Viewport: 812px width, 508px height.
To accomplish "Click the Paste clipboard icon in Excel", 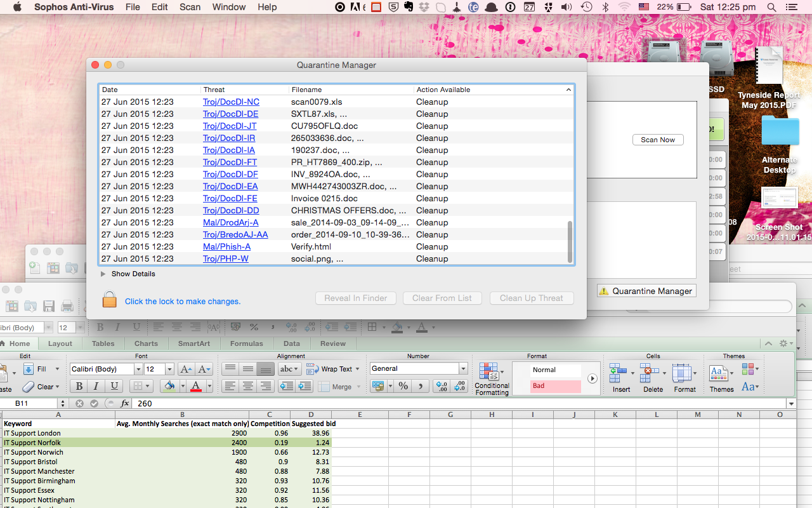I will pyautogui.click(x=5, y=373).
